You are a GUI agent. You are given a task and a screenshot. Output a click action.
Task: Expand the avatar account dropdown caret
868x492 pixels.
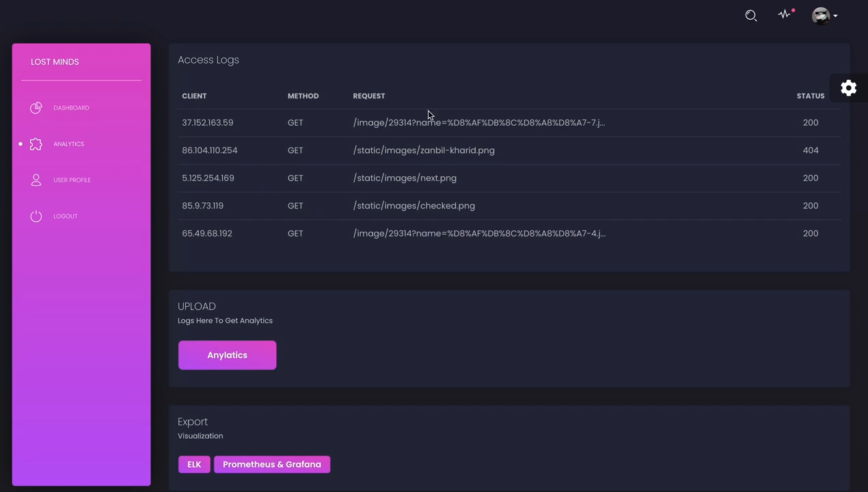coord(835,16)
